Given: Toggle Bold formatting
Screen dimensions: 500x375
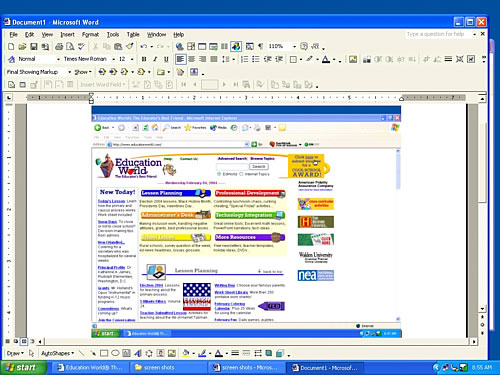Looking at the screenshot, I should point(144,59).
